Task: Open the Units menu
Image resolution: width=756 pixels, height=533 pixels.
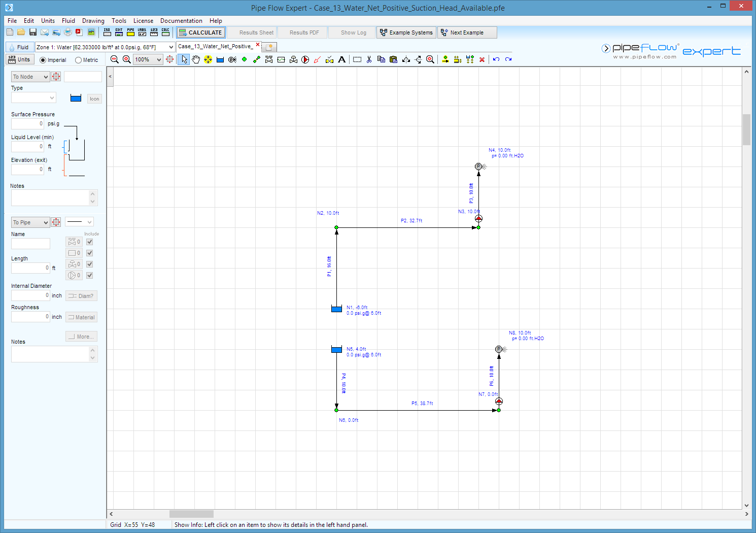Action: pos(48,21)
